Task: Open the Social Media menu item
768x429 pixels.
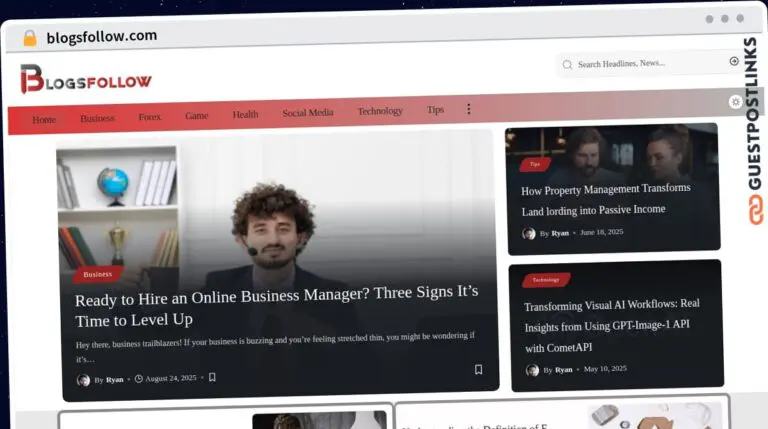Action: point(308,113)
